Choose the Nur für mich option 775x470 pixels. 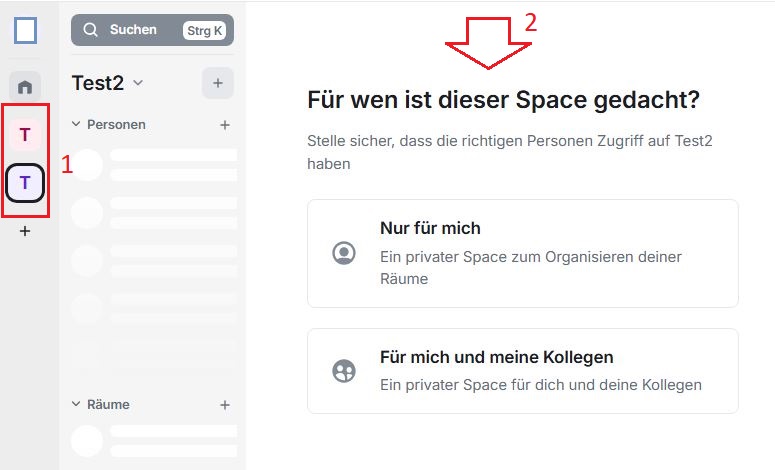click(523, 254)
